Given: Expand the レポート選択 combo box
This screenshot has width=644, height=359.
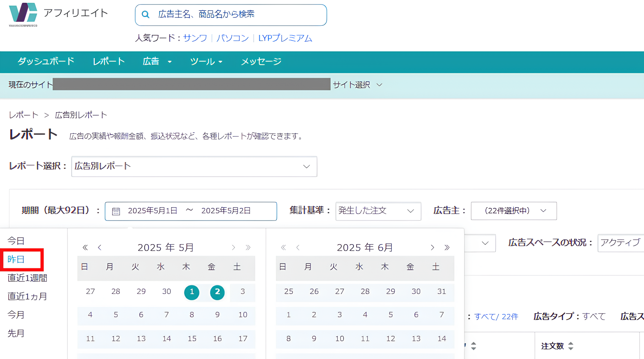Looking at the screenshot, I should point(194,167).
